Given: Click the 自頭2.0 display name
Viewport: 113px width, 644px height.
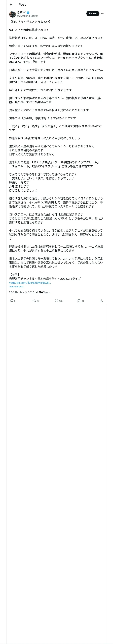Looking at the screenshot, I should (22, 13).
